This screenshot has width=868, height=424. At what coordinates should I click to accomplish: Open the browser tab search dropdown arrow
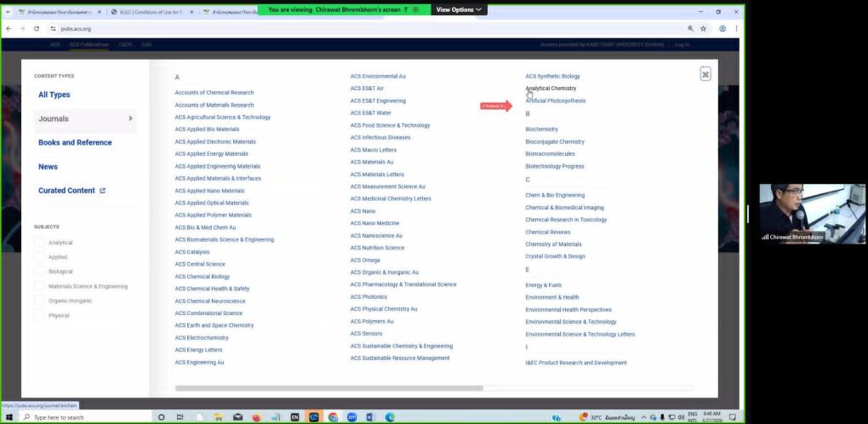(8, 12)
